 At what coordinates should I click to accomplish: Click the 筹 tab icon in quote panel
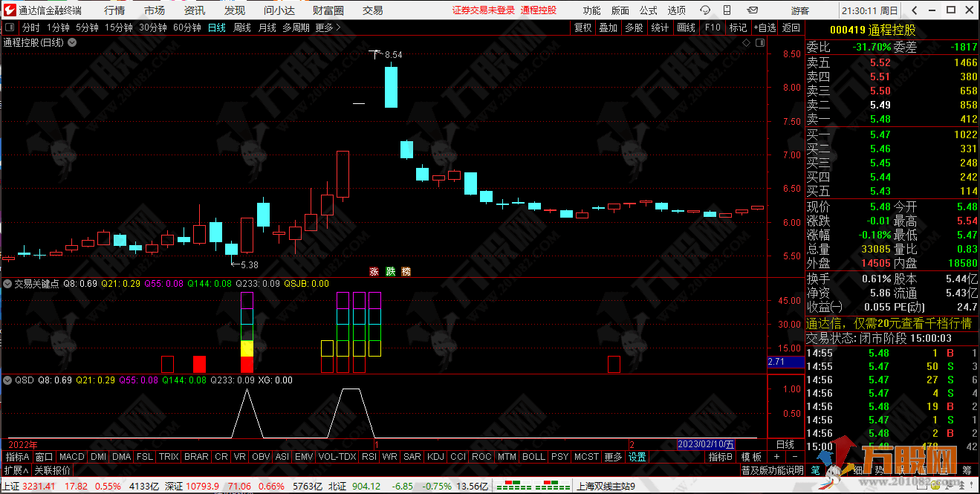coord(967,469)
